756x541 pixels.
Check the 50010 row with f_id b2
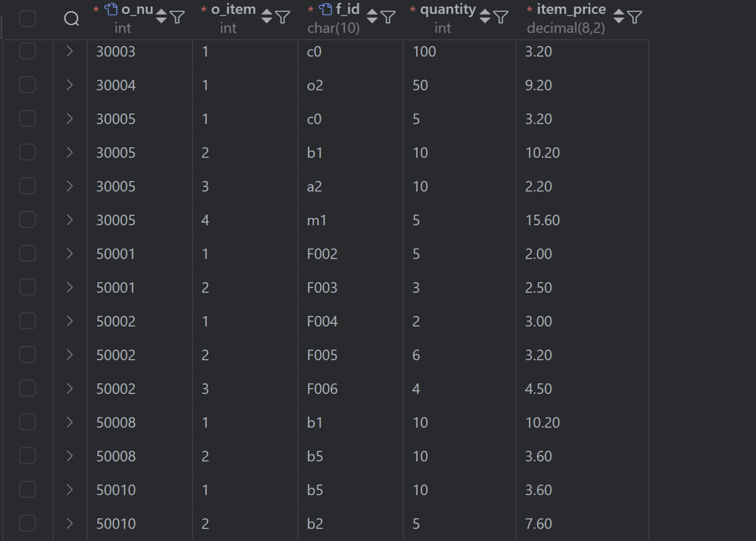coord(28,524)
